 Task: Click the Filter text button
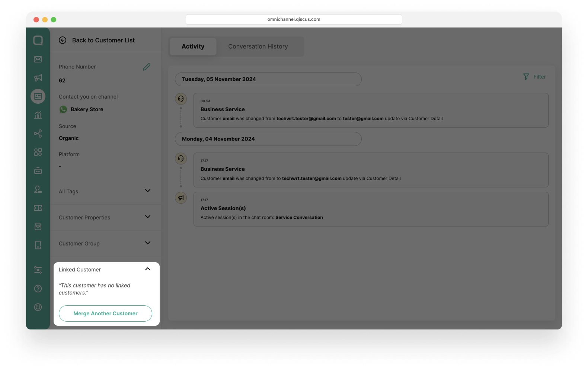[x=540, y=77]
